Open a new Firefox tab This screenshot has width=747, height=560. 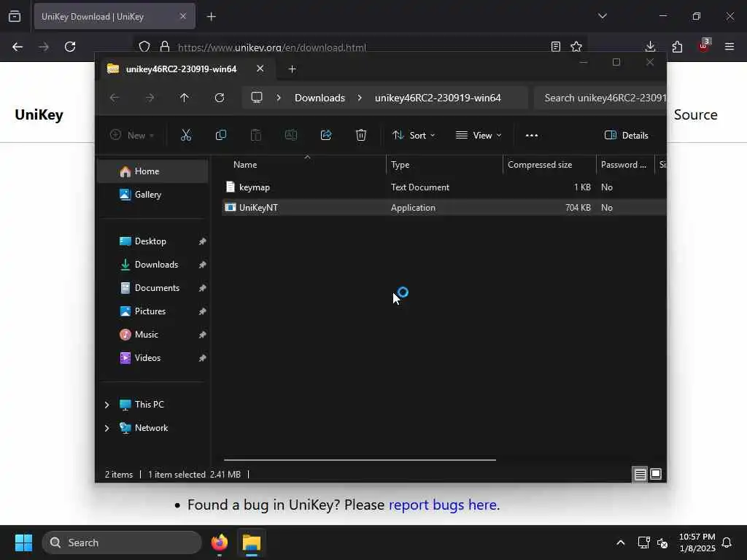pyautogui.click(x=212, y=17)
